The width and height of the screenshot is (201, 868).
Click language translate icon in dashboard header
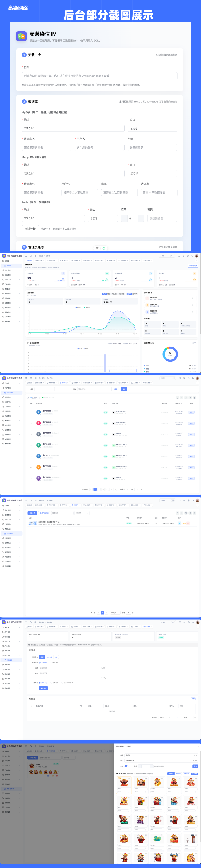tap(183, 256)
